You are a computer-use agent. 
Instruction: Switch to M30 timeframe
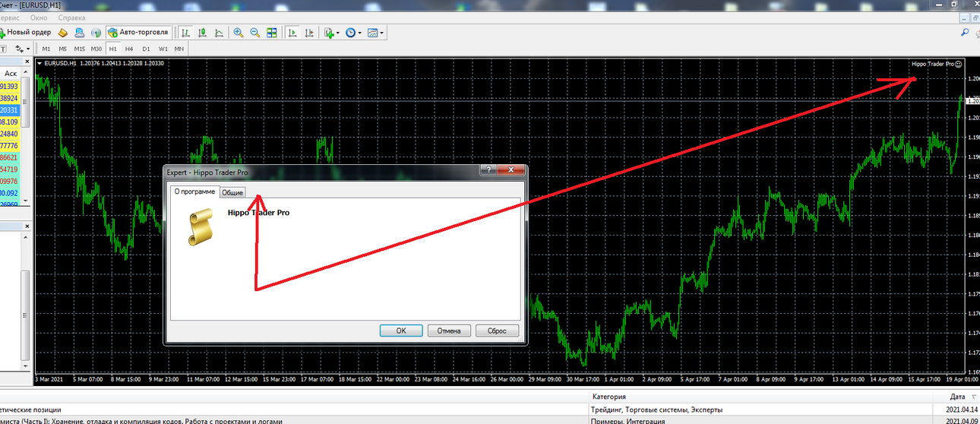pos(96,49)
